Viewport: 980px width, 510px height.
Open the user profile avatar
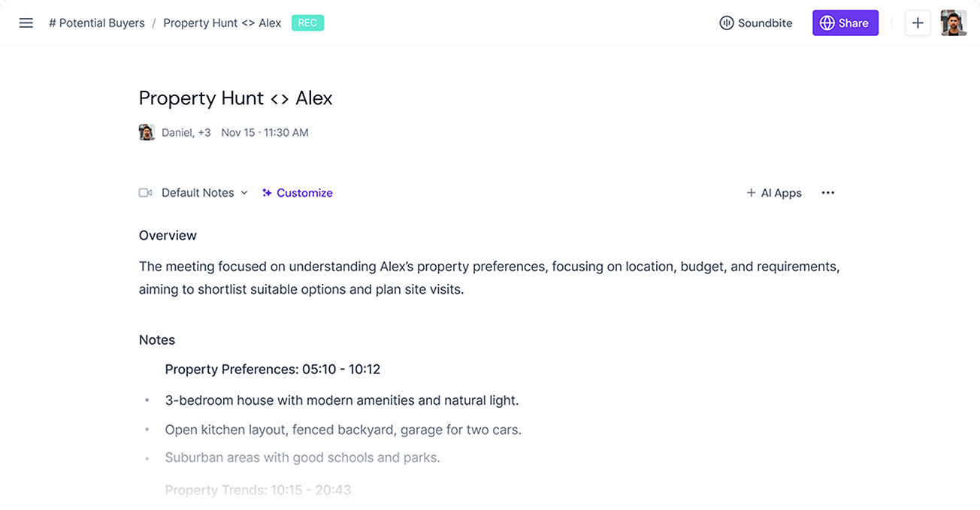pos(954,23)
